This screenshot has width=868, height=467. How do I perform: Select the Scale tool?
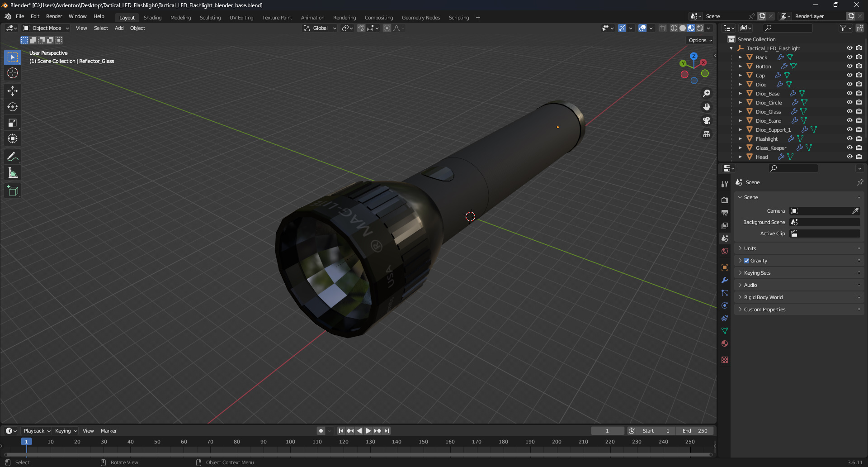click(13, 123)
